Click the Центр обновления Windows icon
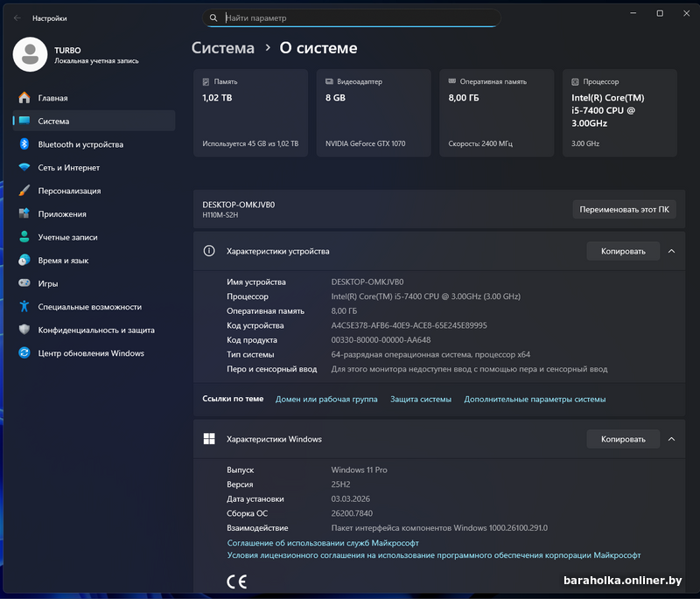The image size is (700, 599). click(24, 353)
